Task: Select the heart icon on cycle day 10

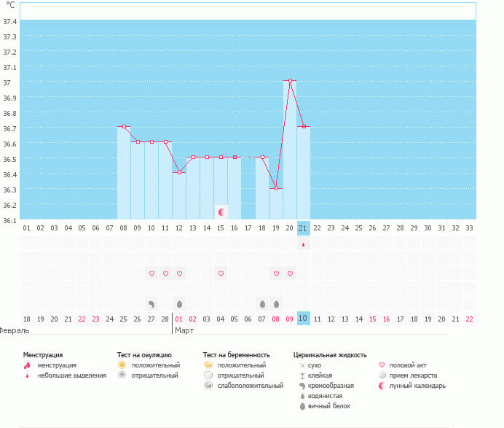Action: pyautogui.click(x=151, y=273)
